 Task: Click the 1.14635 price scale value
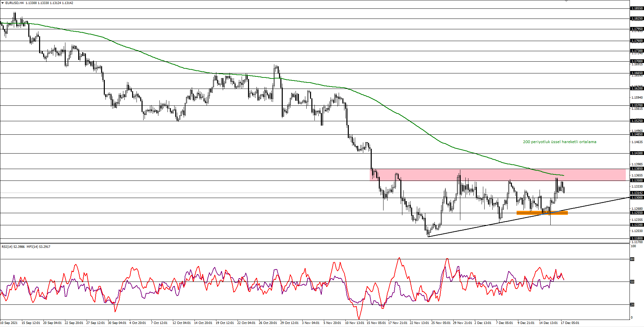click(x=637, y=142)
